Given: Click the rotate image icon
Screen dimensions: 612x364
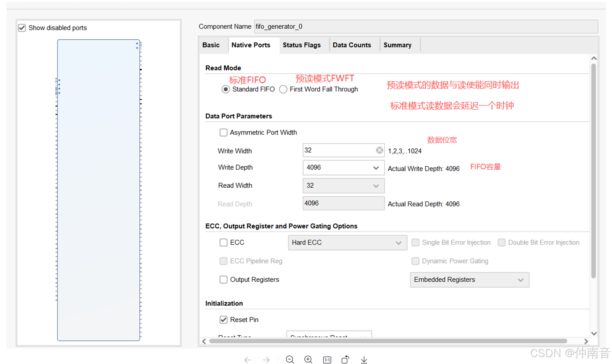Looking at the screenshot, I should [345, 360].
